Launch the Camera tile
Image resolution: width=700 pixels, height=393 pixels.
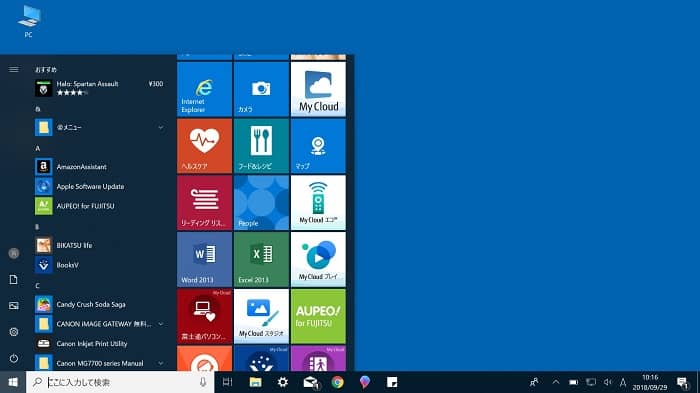click(261, 89)
